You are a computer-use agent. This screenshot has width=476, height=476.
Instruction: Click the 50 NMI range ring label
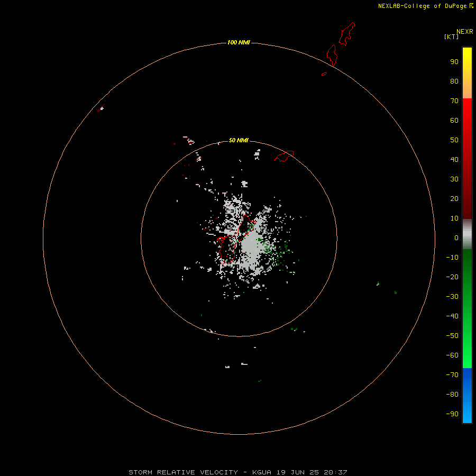point(239,140)
